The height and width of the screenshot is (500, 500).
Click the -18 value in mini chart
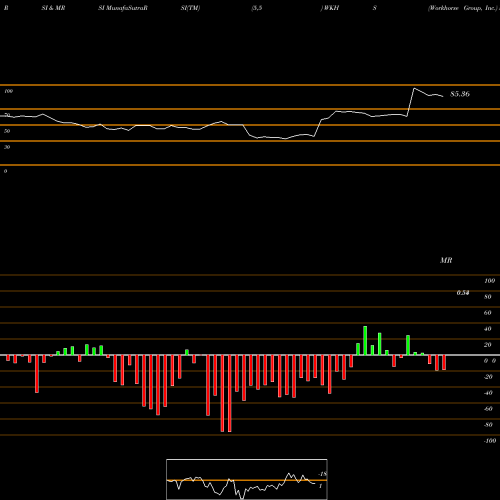[x=323, y=474]
